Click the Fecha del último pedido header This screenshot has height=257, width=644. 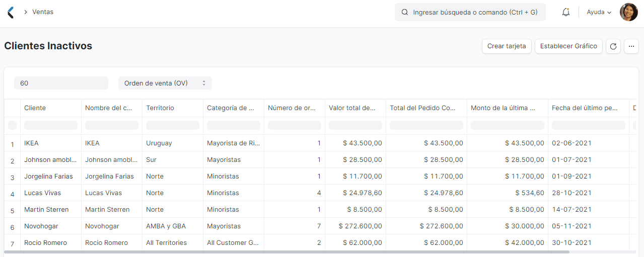coord(588,108)
